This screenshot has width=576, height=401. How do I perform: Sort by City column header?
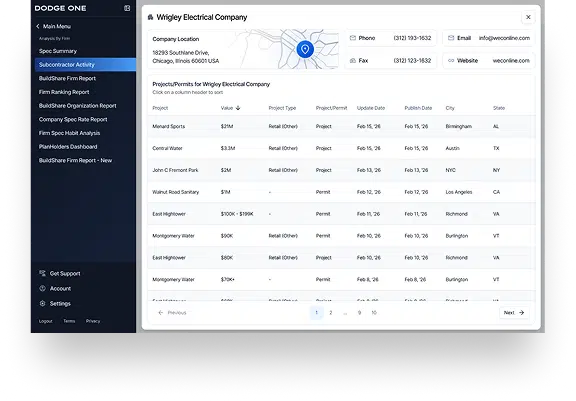(x=450, y=108)
